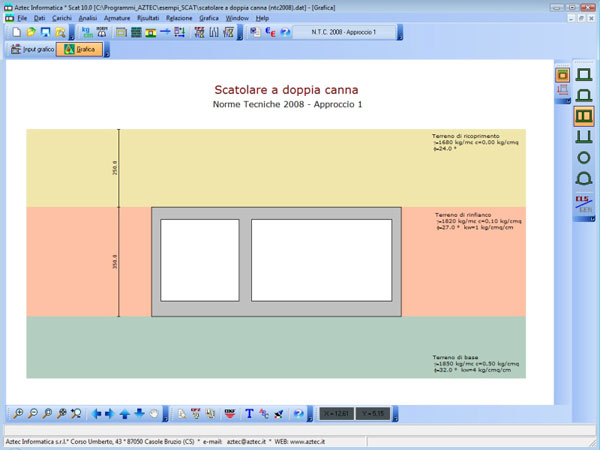Viewport: 600px width, 450px height.
Task: Expand the coordinates toolbar overflow arrow
Action: click(395, 414)
